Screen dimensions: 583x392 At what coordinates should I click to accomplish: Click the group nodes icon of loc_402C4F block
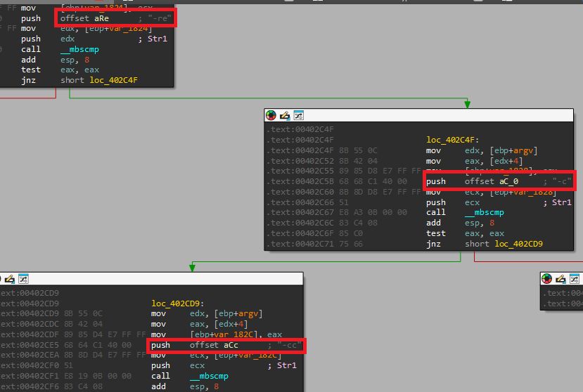[298, 115]
